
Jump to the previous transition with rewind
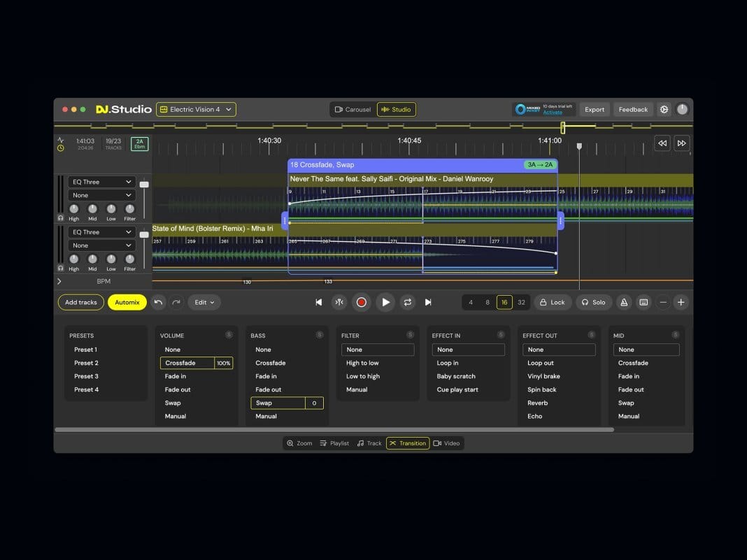click(662, 143)
